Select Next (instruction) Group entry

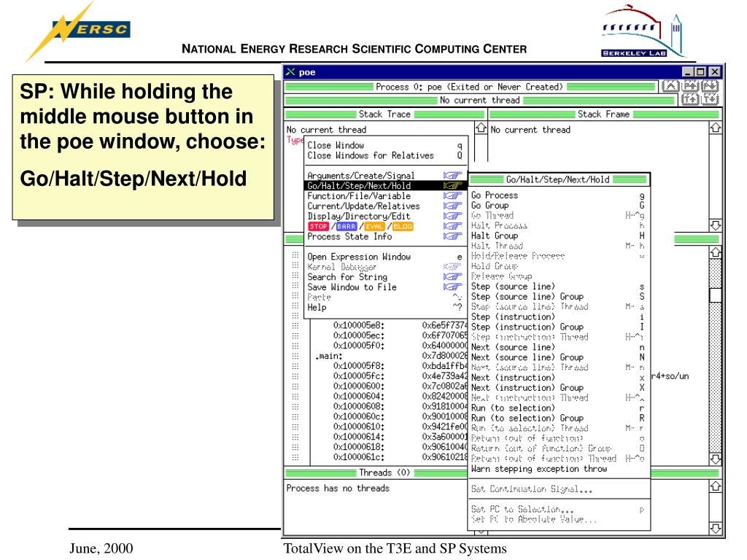tap(558, 388)
